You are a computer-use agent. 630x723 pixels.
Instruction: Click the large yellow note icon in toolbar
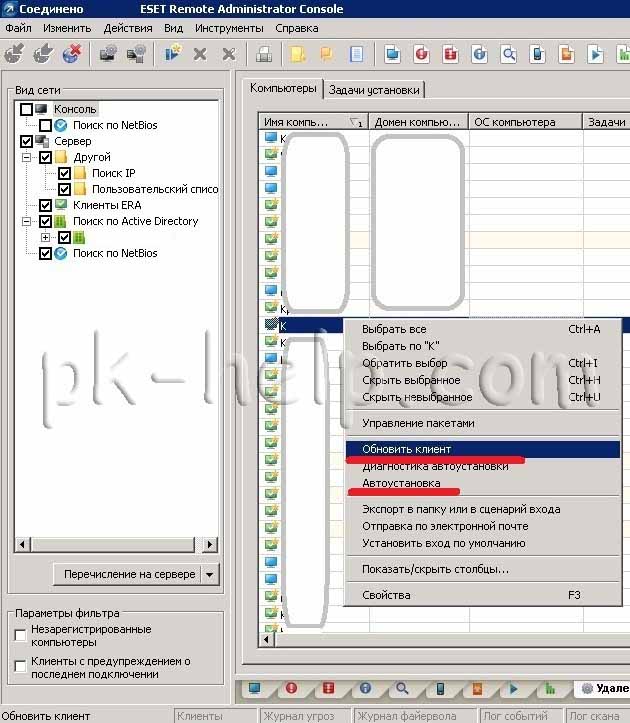coord(298,54)
